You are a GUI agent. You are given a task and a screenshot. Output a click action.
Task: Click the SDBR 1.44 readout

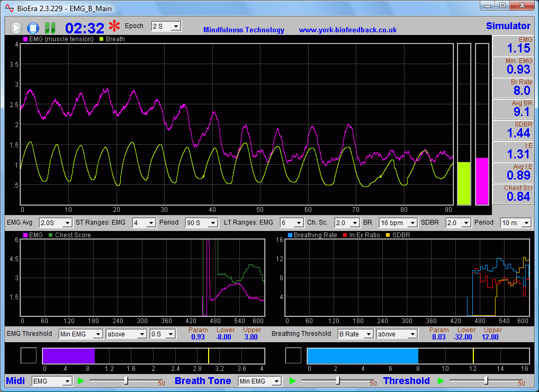click(x=513, y=130)
